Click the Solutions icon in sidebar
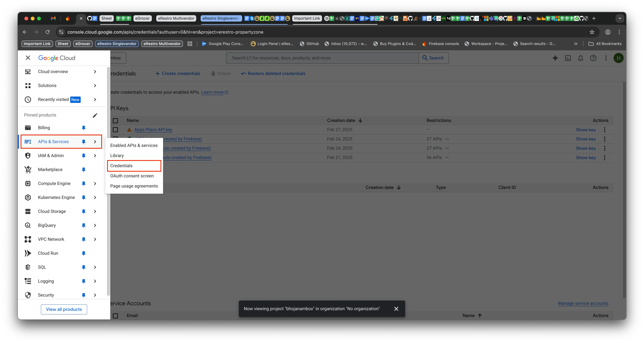Image resolution: width=644 pixels, height=343 pixels. tap(28, 85)
